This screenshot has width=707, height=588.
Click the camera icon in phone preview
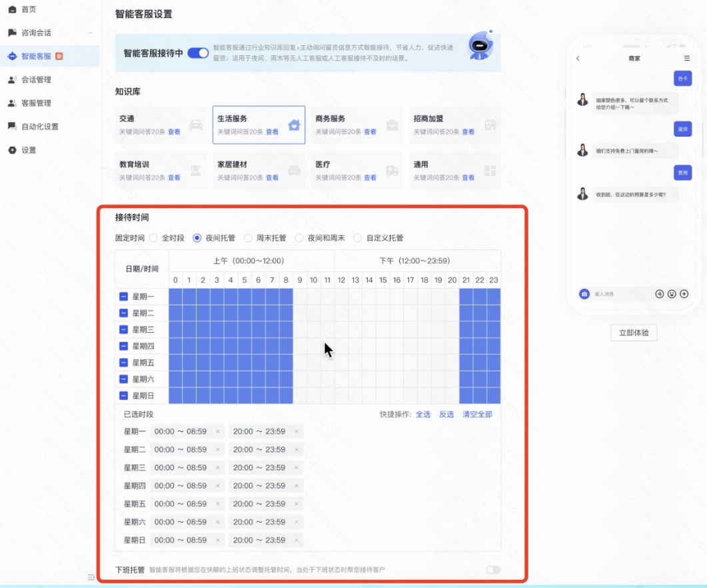[x=584, y=294]
